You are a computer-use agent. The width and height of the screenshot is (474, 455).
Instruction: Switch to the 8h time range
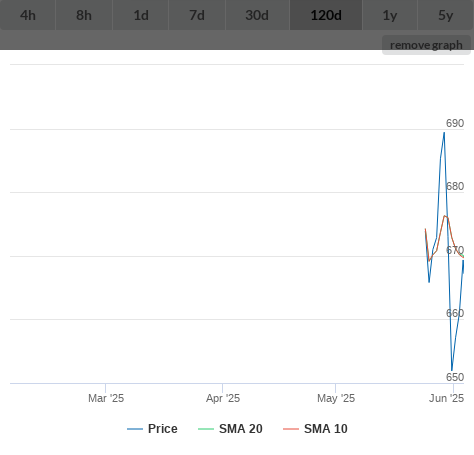84,15
